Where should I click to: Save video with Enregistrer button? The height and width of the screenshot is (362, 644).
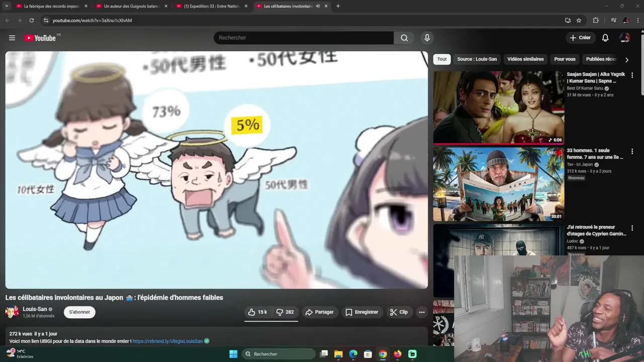(x=361, y=312)
